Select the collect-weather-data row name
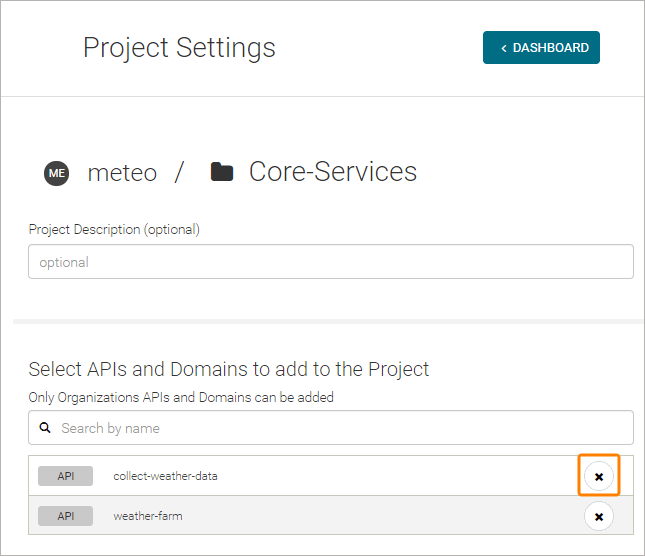 pos(165,476)
